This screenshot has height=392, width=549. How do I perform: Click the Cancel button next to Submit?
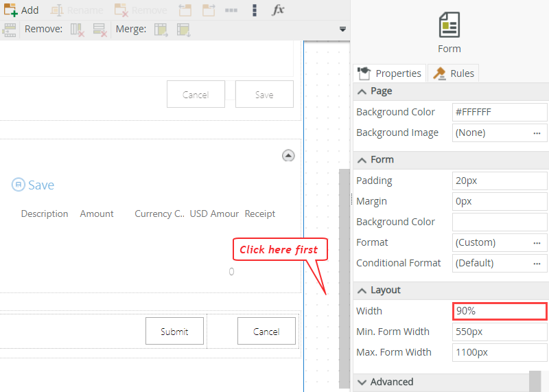(x=266, y=331)
